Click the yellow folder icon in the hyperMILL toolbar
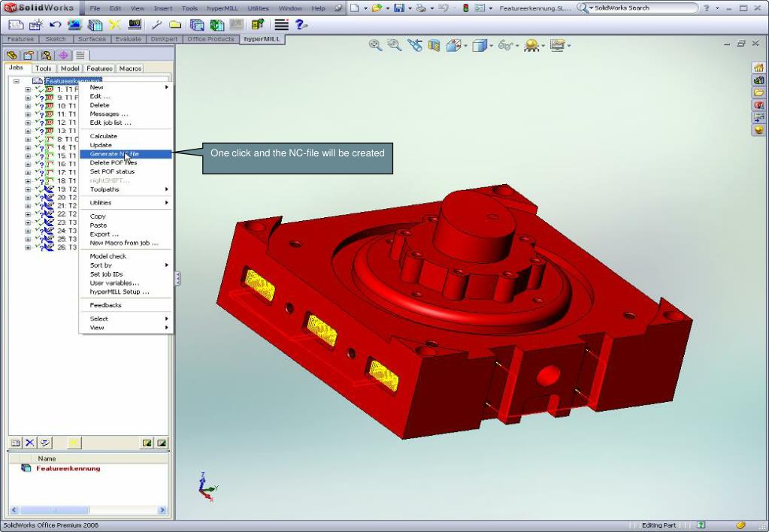The width and height of the screenshot is (769, 532). (x=175, y=25)
